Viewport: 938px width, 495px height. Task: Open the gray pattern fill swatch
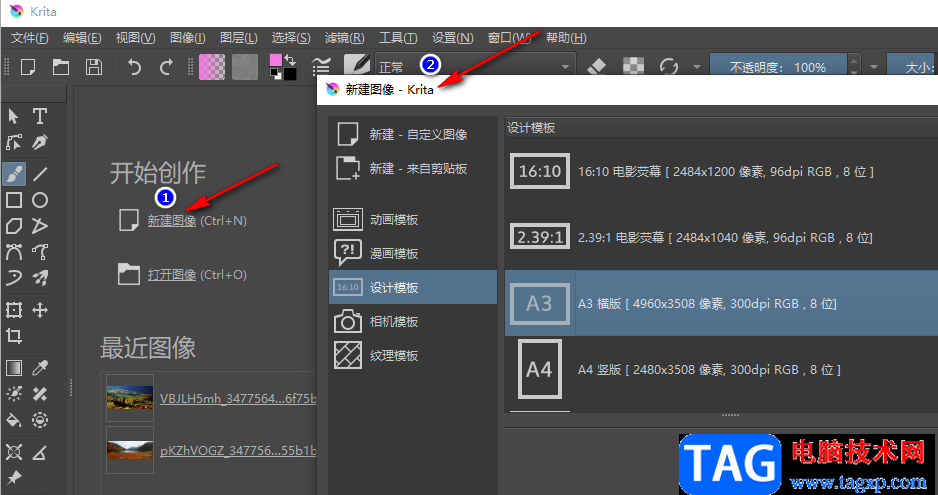[245, 66]
